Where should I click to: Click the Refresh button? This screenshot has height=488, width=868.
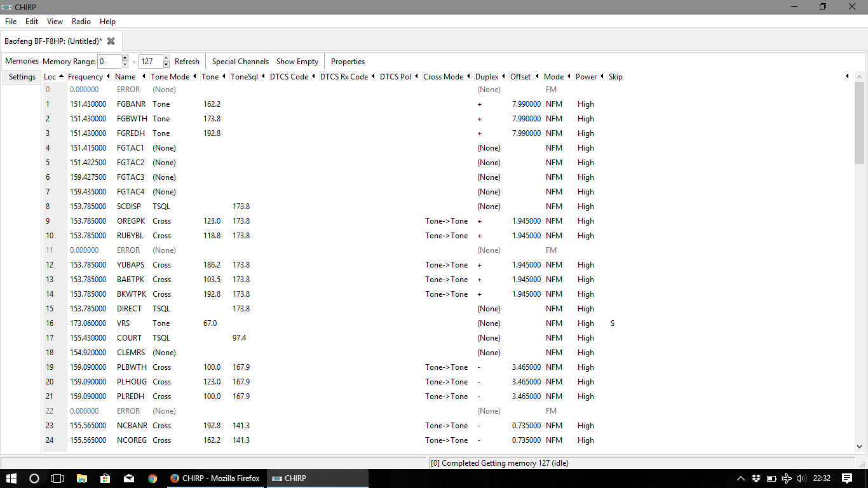click(x=187, y=62)
